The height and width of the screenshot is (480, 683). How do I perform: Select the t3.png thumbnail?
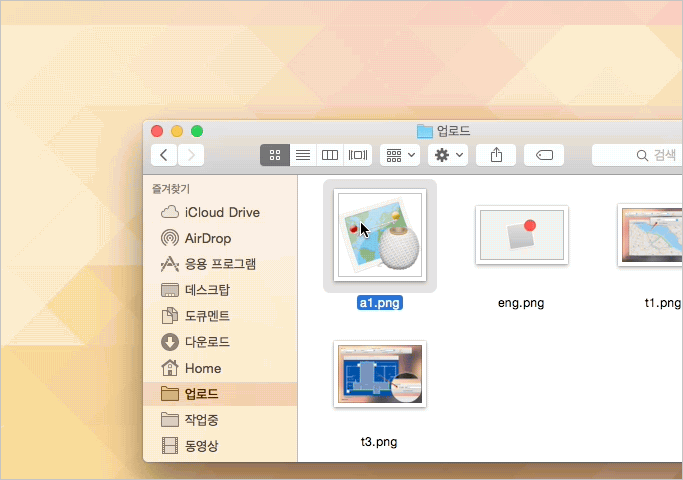380,374
